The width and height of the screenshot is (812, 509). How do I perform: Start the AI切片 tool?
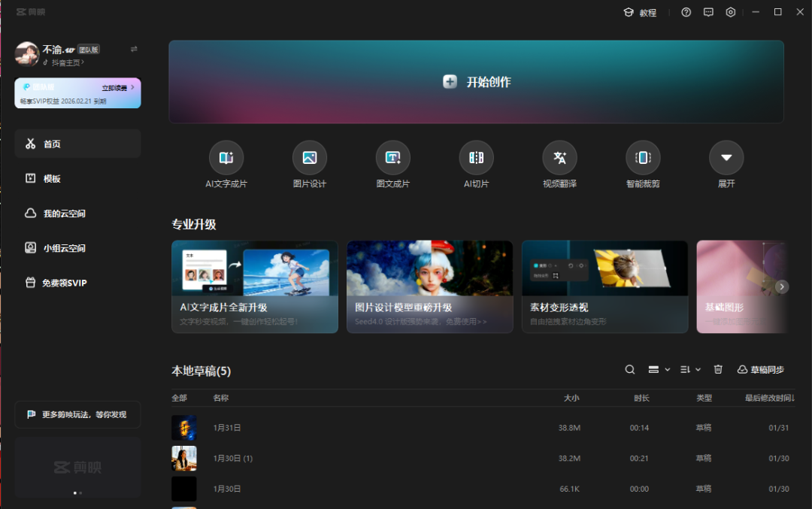click(476, 158)
